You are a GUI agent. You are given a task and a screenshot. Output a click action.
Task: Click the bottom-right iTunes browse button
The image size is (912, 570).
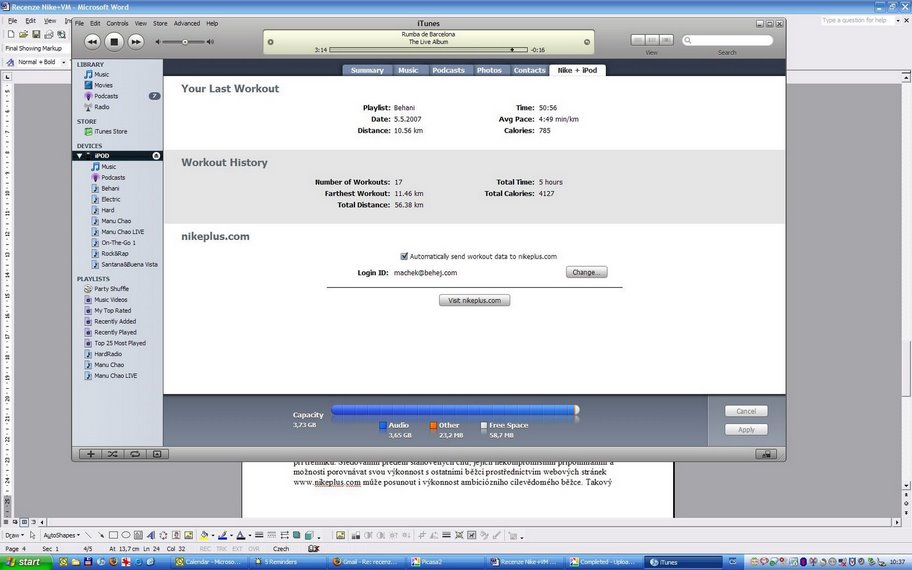(x=766, y=454)
